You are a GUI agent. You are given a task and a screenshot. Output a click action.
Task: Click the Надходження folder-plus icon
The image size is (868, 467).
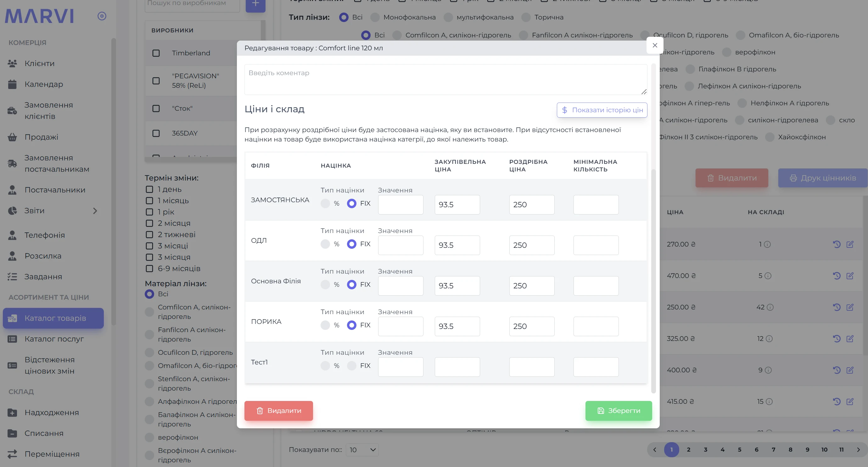(12, 413)
